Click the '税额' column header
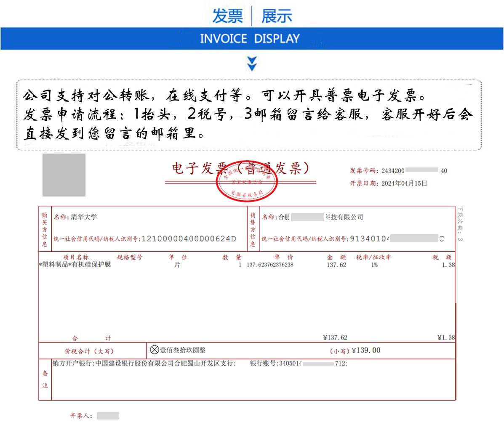 442,257
